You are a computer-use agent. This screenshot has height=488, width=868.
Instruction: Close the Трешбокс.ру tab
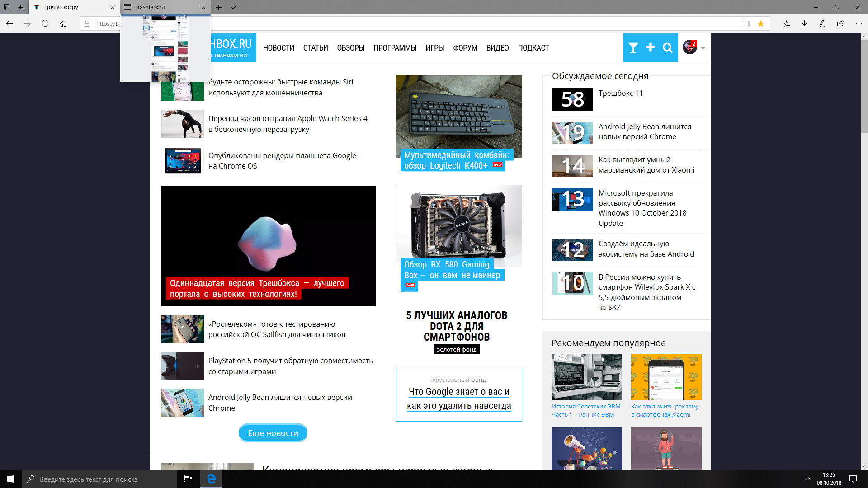pos(113,7)
